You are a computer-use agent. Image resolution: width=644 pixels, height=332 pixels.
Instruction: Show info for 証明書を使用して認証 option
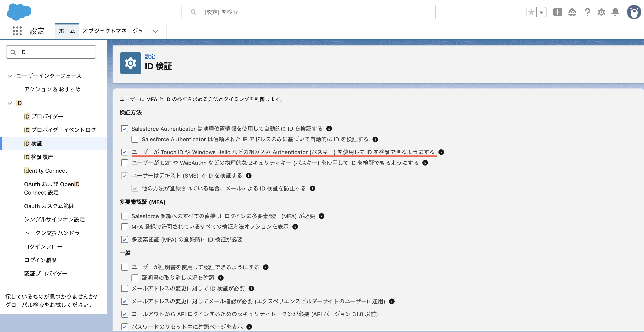[x=266, y=267]
